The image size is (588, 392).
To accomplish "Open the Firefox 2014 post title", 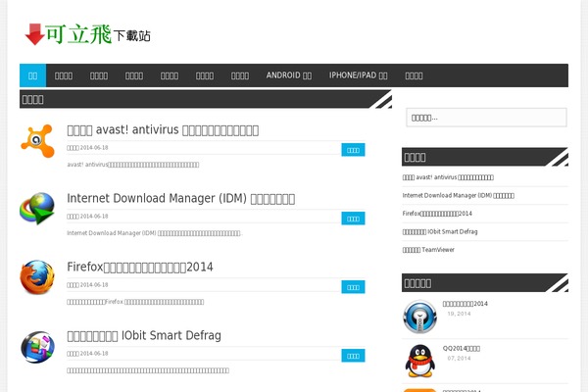I will [140, 268].
